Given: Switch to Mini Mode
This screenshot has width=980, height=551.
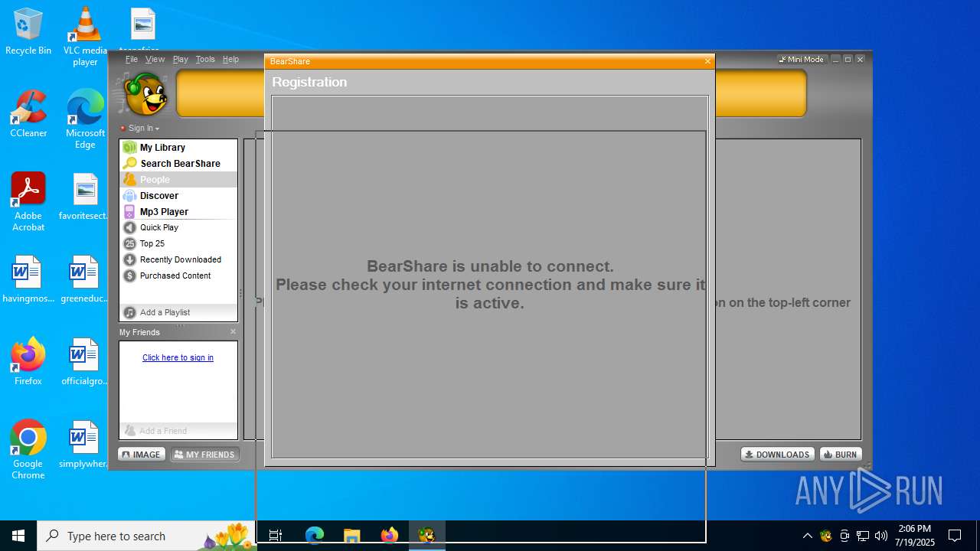Looking at the screenshot, I should (801, 59).
